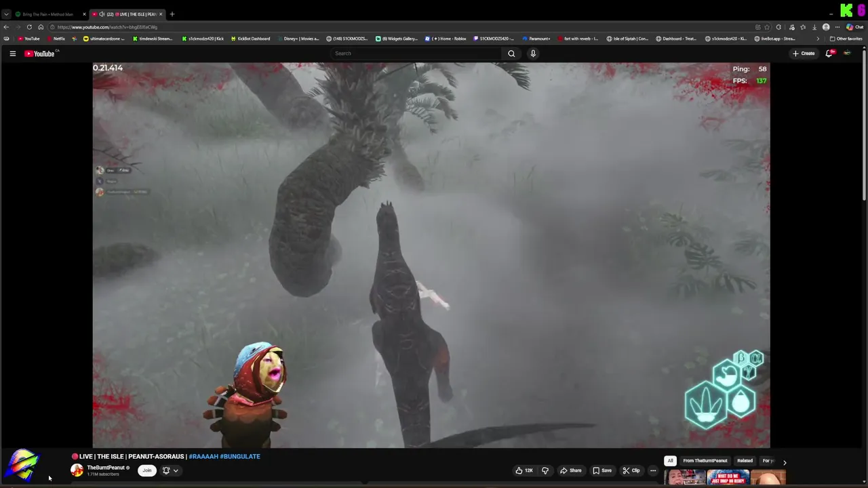Click the Create button
Screen dimensions: 868x488
tap(804, 54)
